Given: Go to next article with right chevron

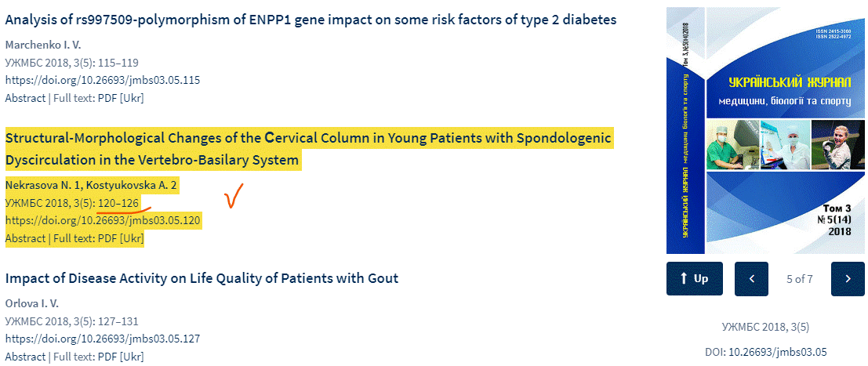Looking at the screenshot, I should pyautogui.click(x=848, y=278).
